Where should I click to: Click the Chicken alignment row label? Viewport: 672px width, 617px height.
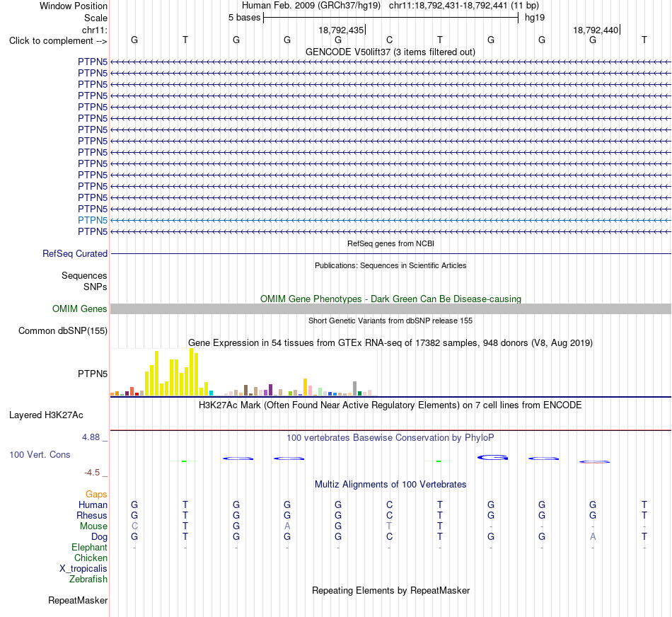click(x=91, y=558)
